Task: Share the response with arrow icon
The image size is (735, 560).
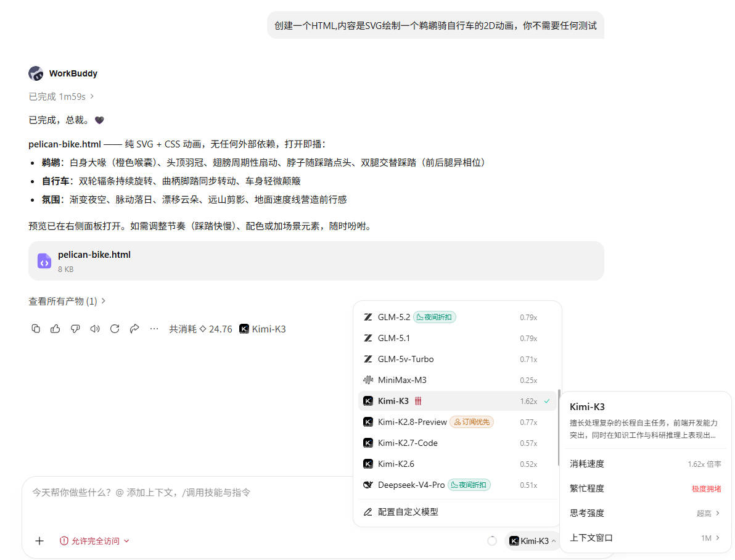Action: [x=134, y=329]
